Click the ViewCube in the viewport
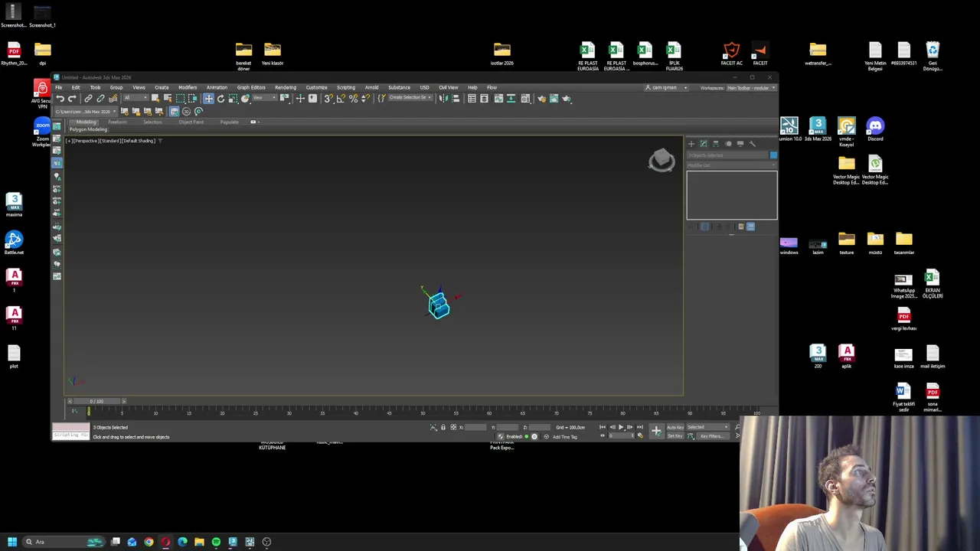The image size is (980, 551). (661, 160)
